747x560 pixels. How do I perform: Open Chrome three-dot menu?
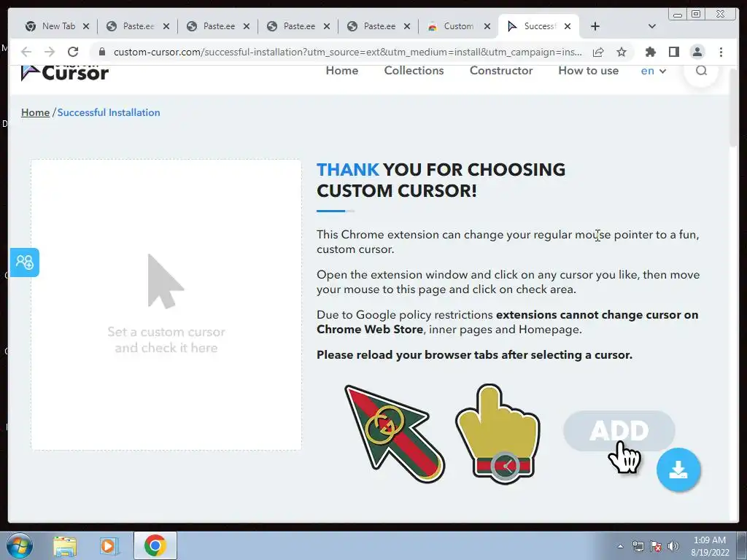tap(721, 52)
